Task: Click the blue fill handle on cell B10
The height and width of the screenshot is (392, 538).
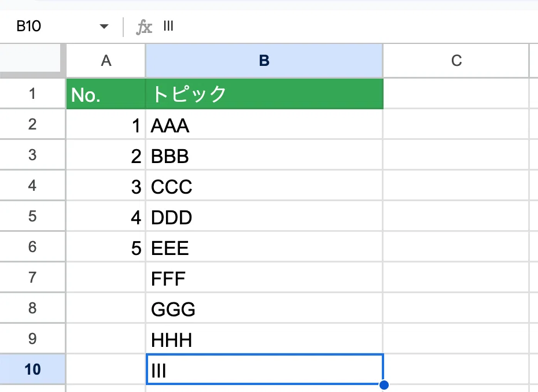Action: tap(384, 385)
